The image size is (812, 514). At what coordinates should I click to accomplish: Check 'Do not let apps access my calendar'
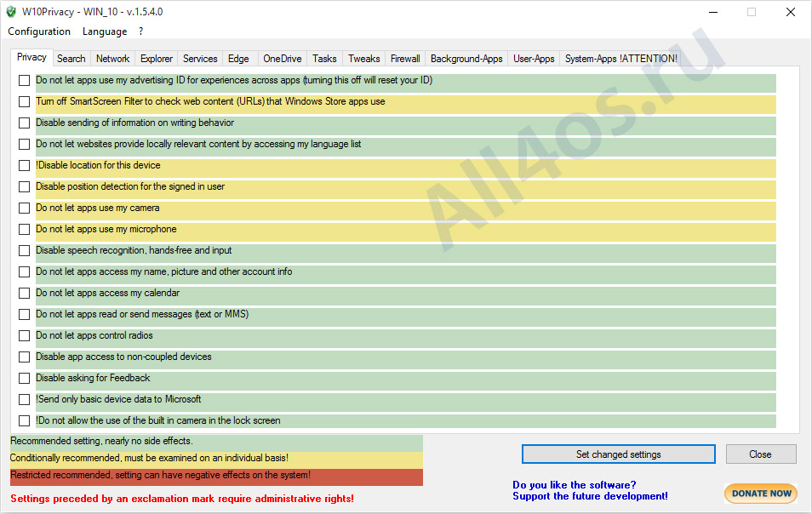[25, 293]
